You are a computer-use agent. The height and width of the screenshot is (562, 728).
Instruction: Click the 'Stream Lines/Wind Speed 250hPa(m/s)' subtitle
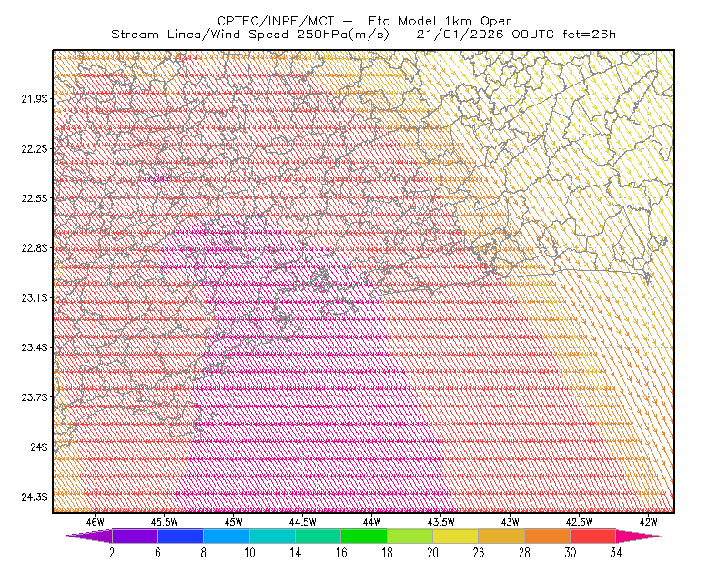tap(250, 35)
